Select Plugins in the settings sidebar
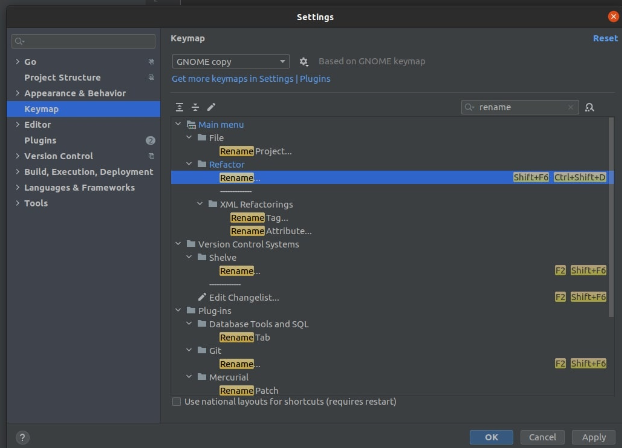The image size is (622, 448). 40,141
